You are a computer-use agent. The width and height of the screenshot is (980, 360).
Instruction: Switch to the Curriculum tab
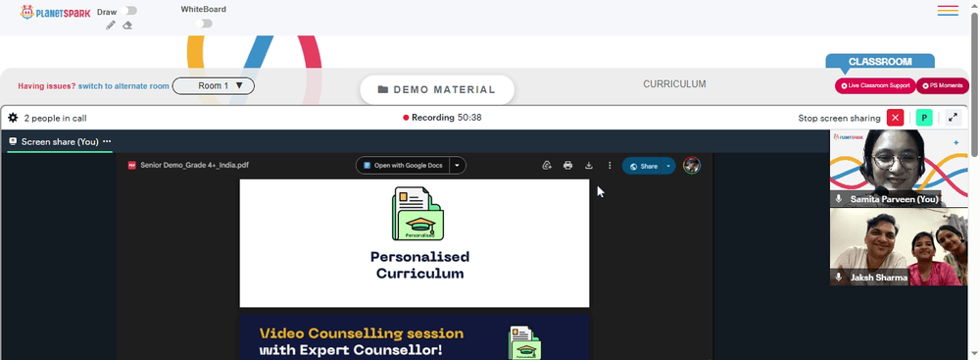[x=674, y=84]
